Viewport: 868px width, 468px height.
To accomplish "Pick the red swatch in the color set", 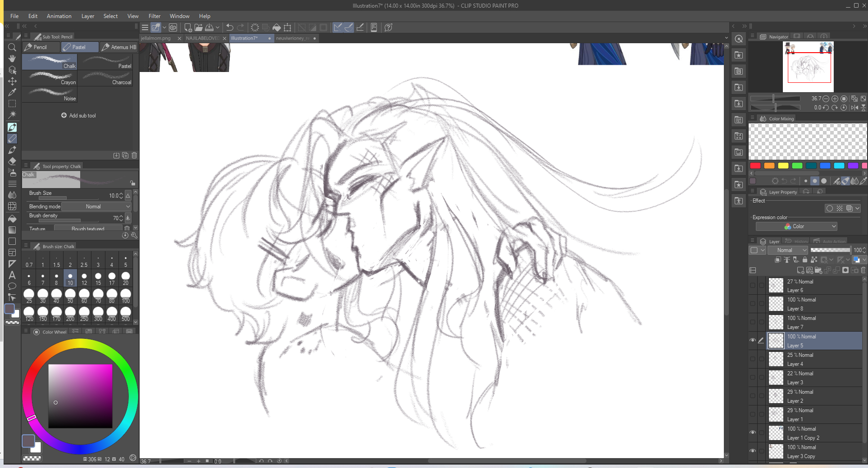I will (755, 166).
